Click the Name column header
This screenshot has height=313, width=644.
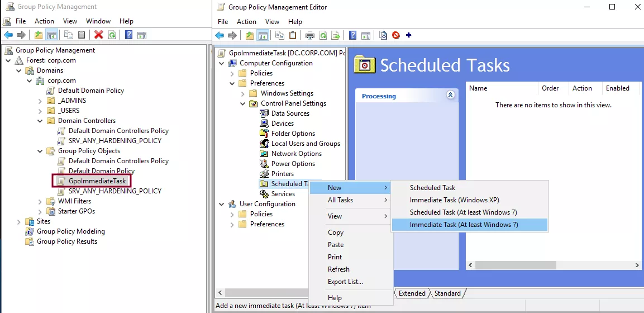pos(502,88)
